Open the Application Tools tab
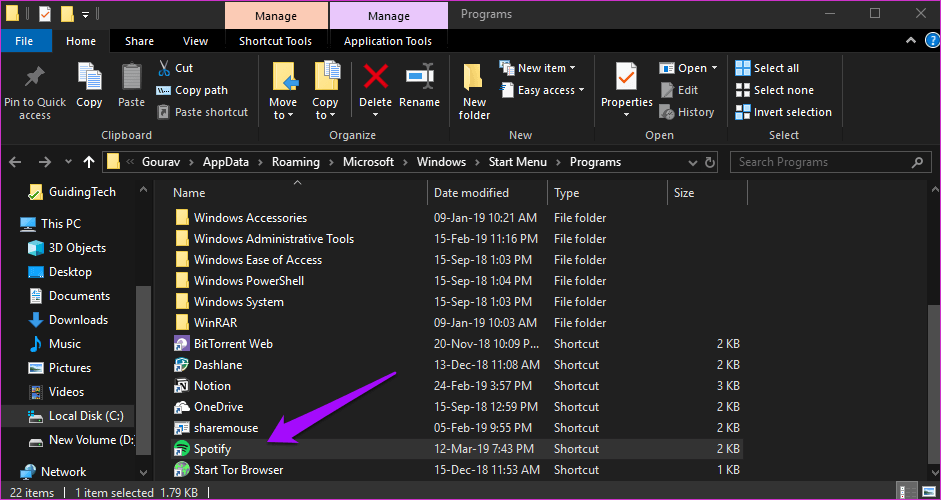 (388, 41)
